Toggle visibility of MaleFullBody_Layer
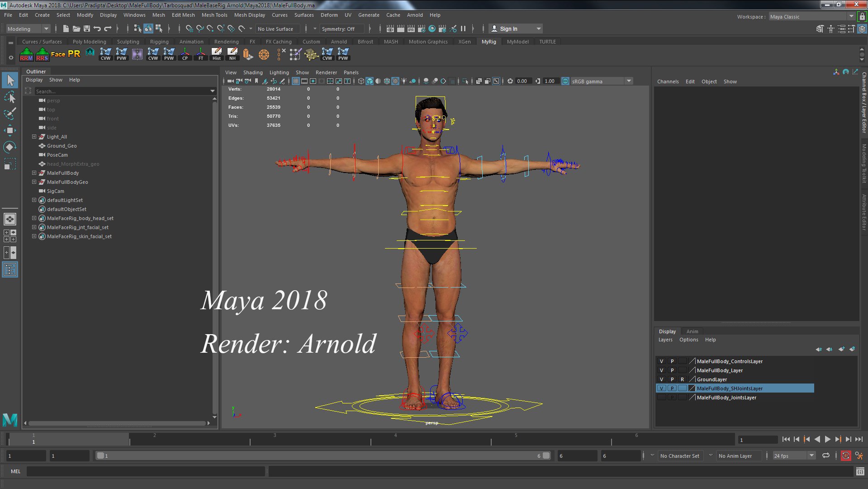The width and height of the screenshot is (868, 489). tap(661, 370)
